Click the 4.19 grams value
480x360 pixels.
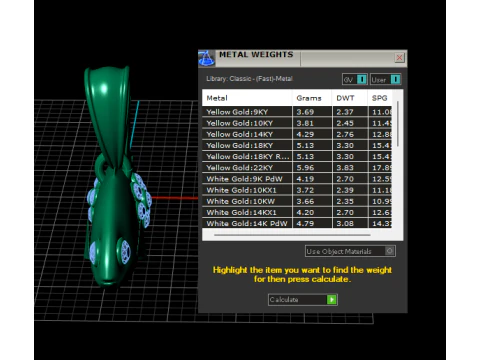coord(305,179)
